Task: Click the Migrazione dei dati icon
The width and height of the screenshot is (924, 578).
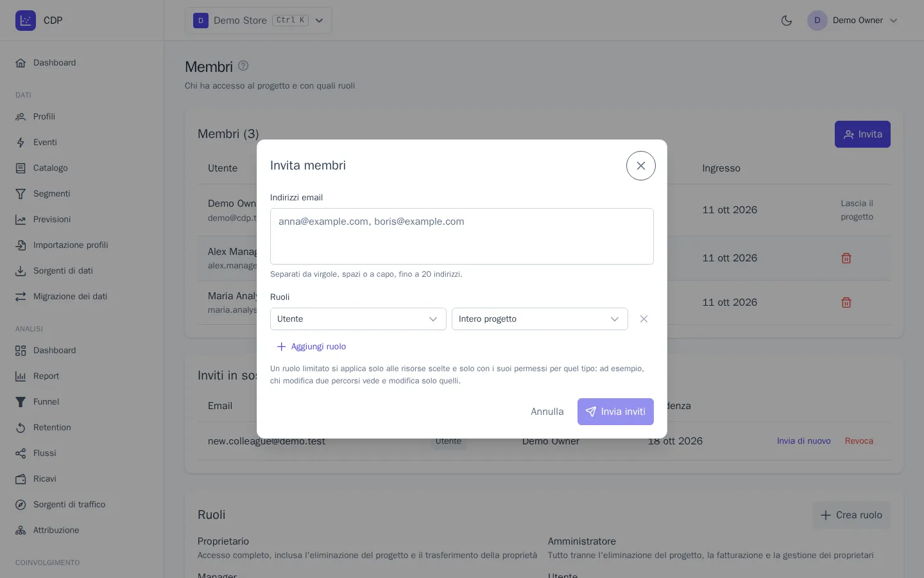Action: click(x=21, y=297)
